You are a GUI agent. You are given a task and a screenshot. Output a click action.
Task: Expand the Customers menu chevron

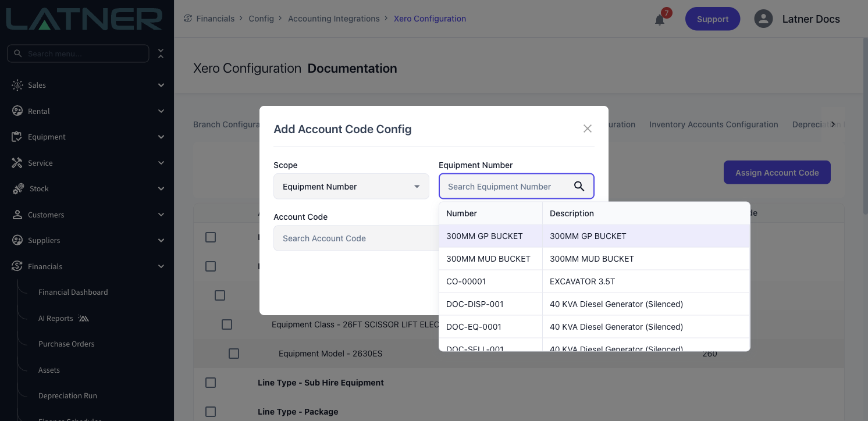[x=161, y=215]
